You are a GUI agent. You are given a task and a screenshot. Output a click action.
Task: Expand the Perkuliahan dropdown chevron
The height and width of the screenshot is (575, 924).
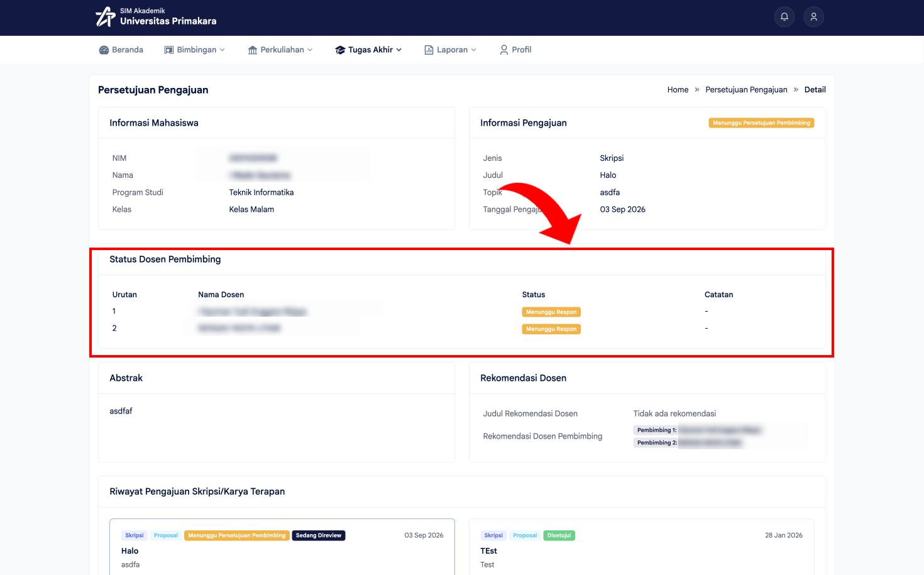click(310, 50)
